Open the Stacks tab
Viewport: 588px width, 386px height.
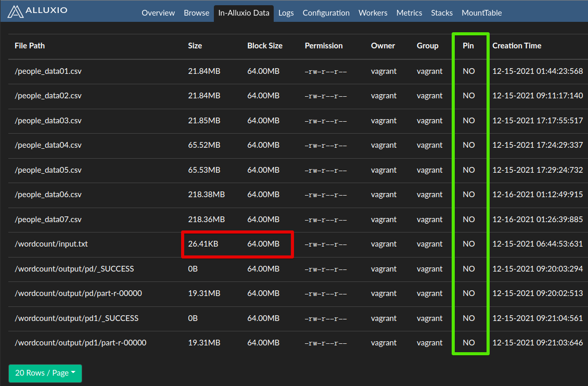[442, 13]
